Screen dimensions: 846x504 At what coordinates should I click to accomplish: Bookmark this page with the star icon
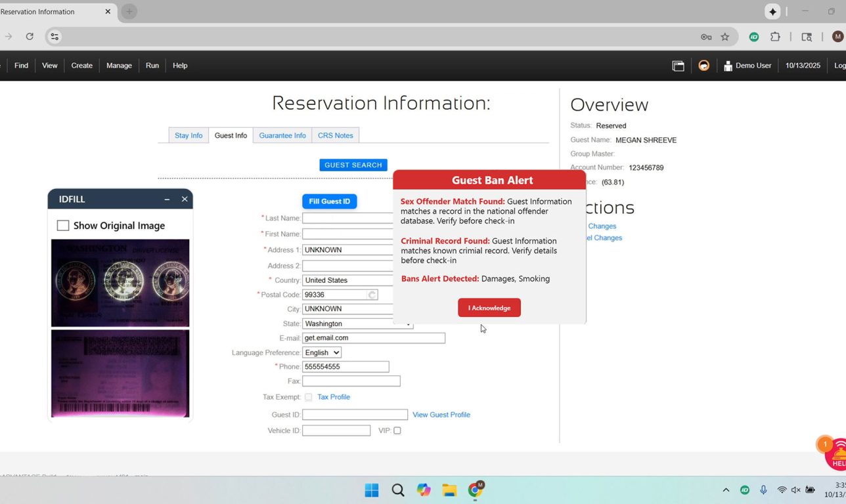pos(725,37)
